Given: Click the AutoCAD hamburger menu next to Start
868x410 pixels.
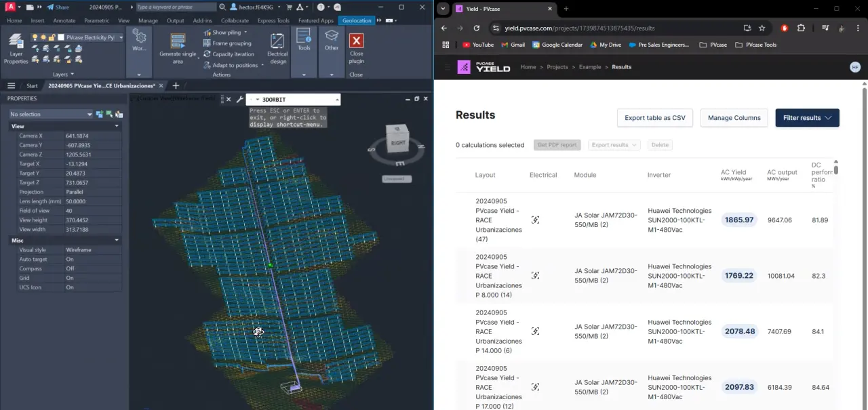Looking at the screenshot, I should (12, 86).
